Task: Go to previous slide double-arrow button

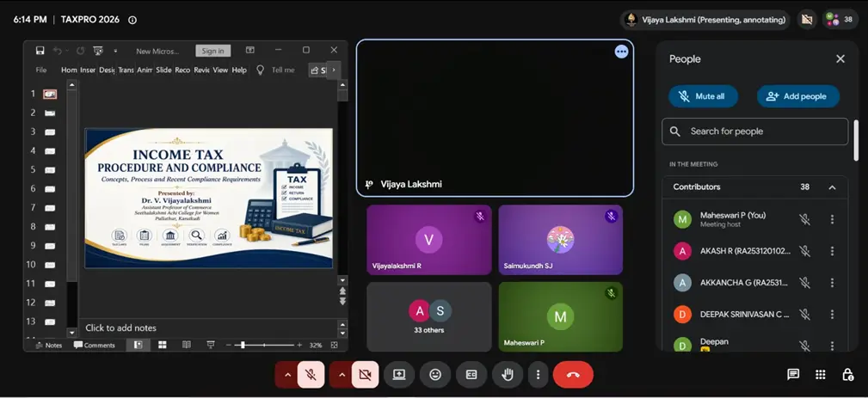Action: (342, 291)
